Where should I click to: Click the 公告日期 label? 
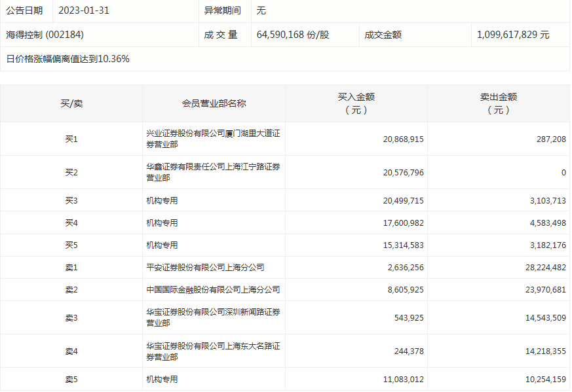[x=24, y=10]
